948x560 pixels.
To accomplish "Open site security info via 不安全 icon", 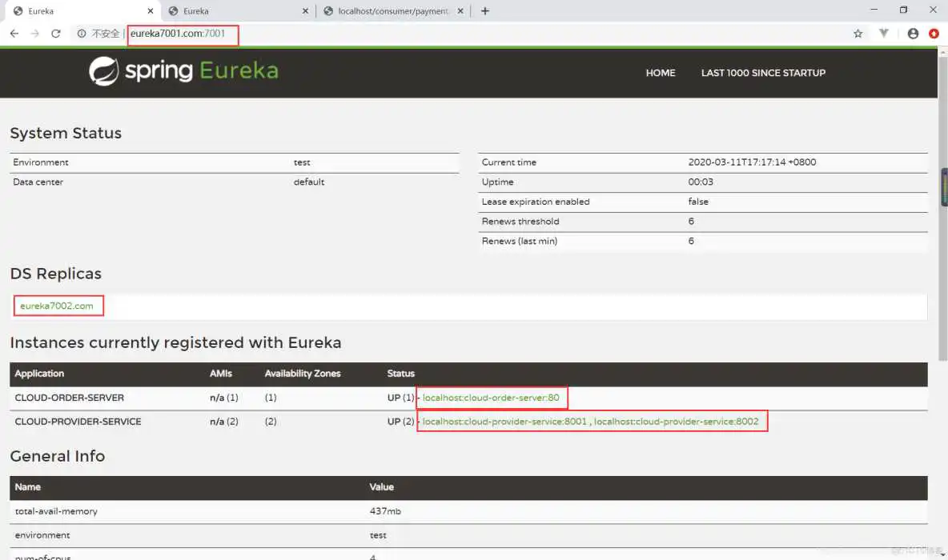I will coord(96,34).
